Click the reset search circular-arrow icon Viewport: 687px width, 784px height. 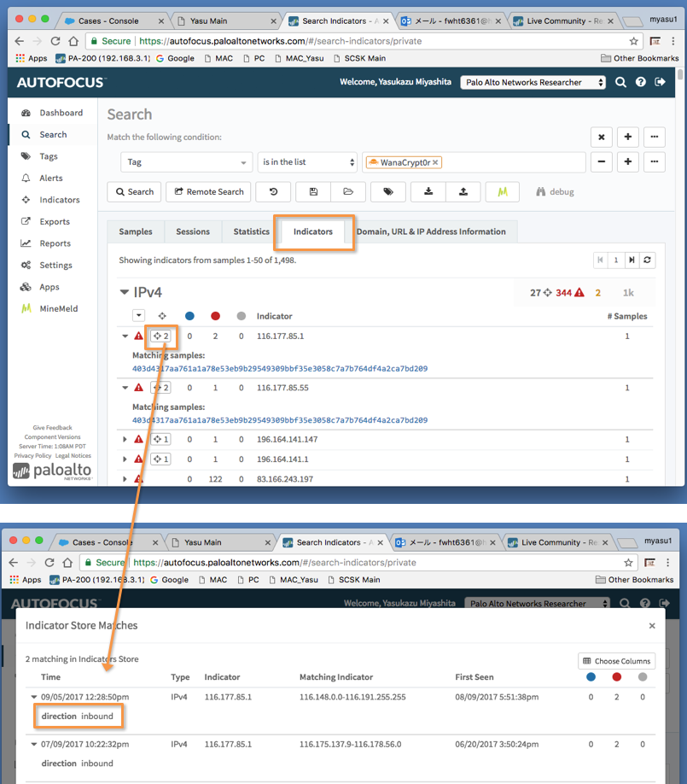pos(273,191)
